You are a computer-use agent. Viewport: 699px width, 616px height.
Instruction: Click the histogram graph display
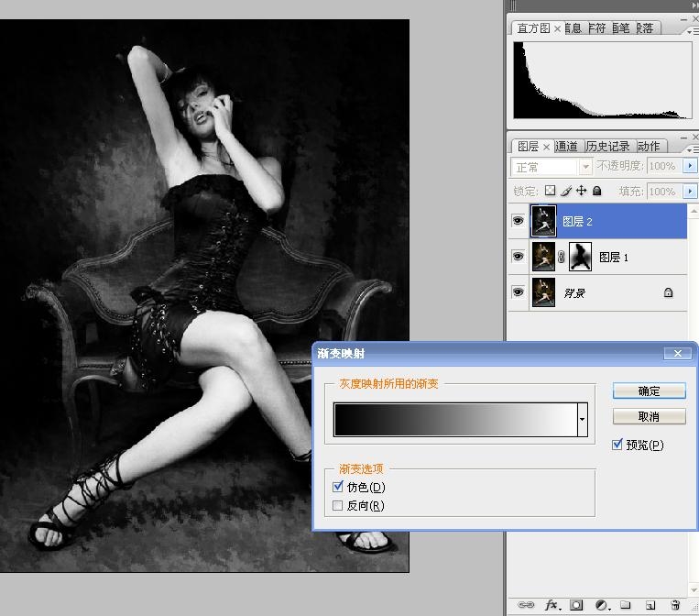tap(603, 81)
